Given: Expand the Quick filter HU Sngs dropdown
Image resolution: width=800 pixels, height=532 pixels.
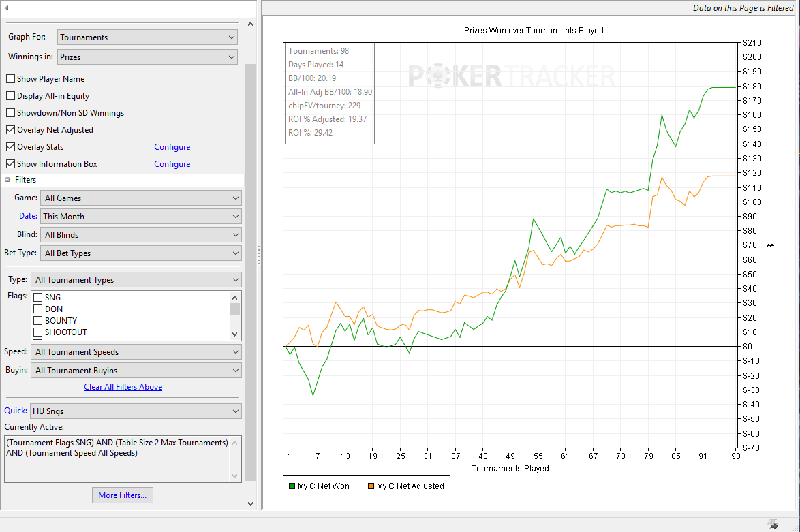Looking at the screenshot, I should 135,411.
